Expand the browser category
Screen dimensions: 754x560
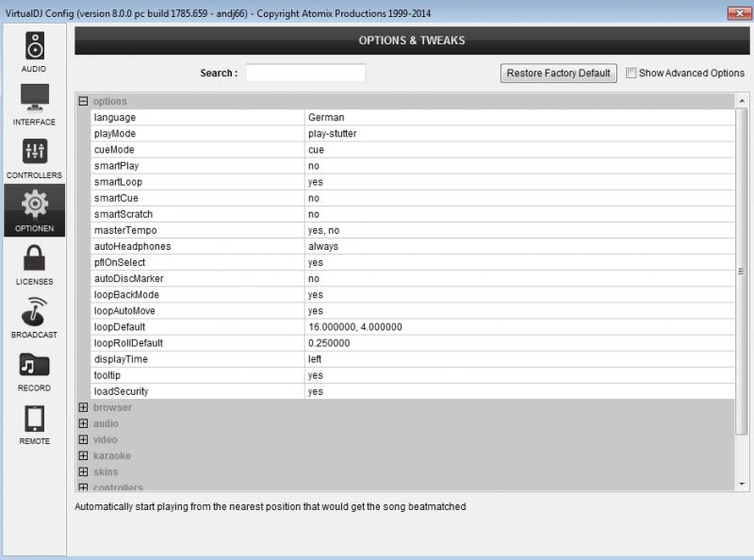click(83, 407)
